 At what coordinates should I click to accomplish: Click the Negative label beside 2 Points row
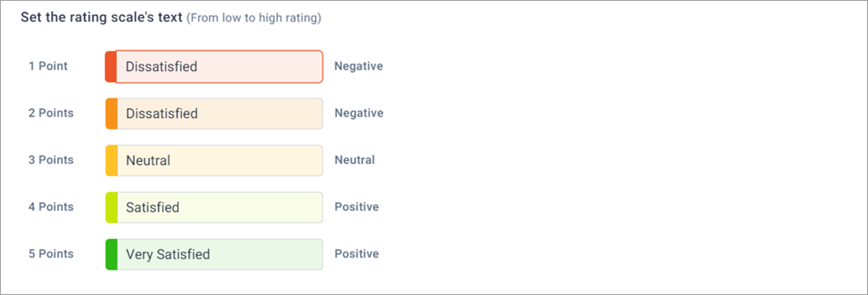pos(359,113)
